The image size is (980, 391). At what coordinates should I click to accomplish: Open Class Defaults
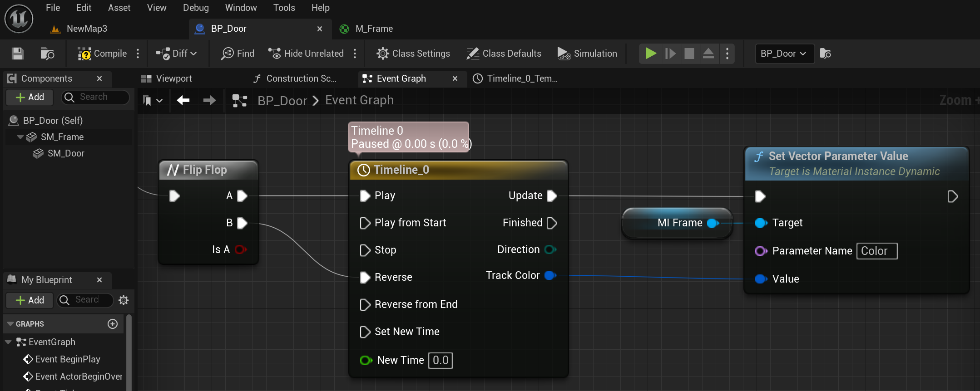pyautogui.click(x=504, y=54)
